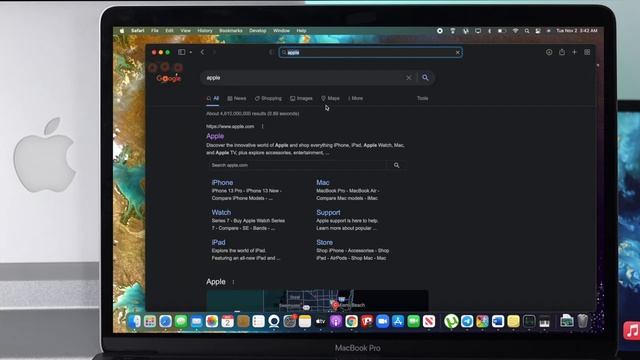Screen dimensions: 640x360
Task: Click the apple.com sitelink search icon
Action: 396,165
